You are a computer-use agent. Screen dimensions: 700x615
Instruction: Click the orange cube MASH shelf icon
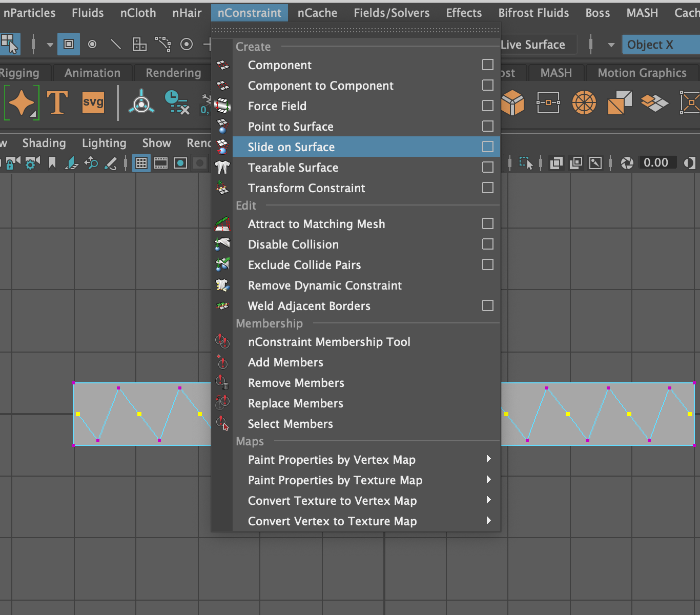[x=513, y=102]
